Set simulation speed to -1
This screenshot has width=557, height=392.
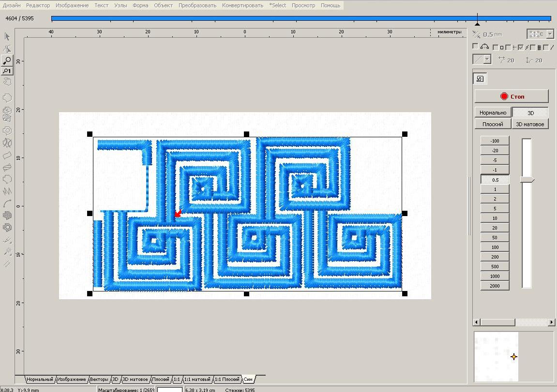coord(495,170)
